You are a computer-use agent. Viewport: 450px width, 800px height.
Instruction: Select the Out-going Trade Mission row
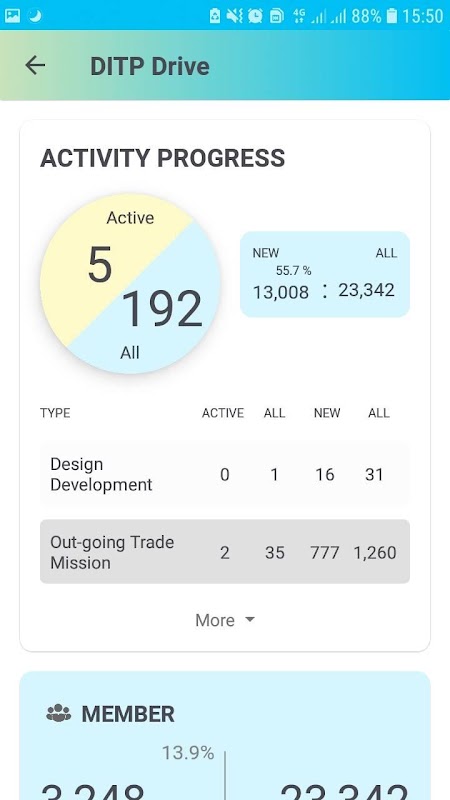tap(224, 552)
